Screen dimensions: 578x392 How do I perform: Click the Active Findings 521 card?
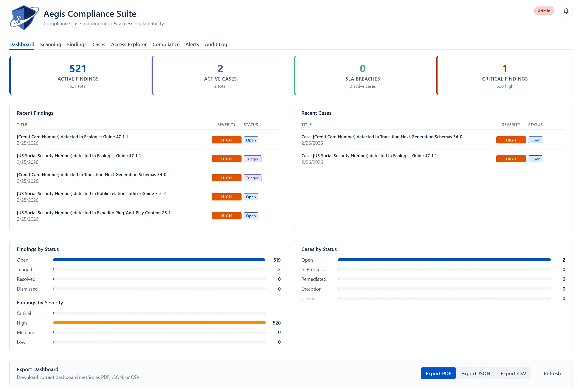point(78,75)
